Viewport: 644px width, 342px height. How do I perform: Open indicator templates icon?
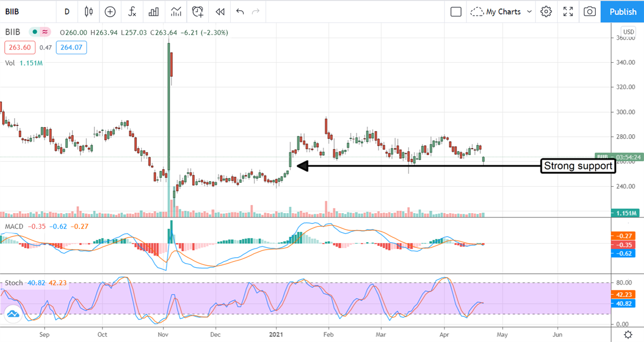coord(176,11)
